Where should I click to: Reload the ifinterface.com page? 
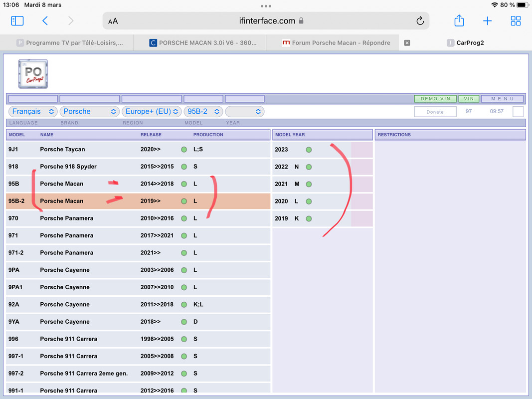[x=420, y=21]
